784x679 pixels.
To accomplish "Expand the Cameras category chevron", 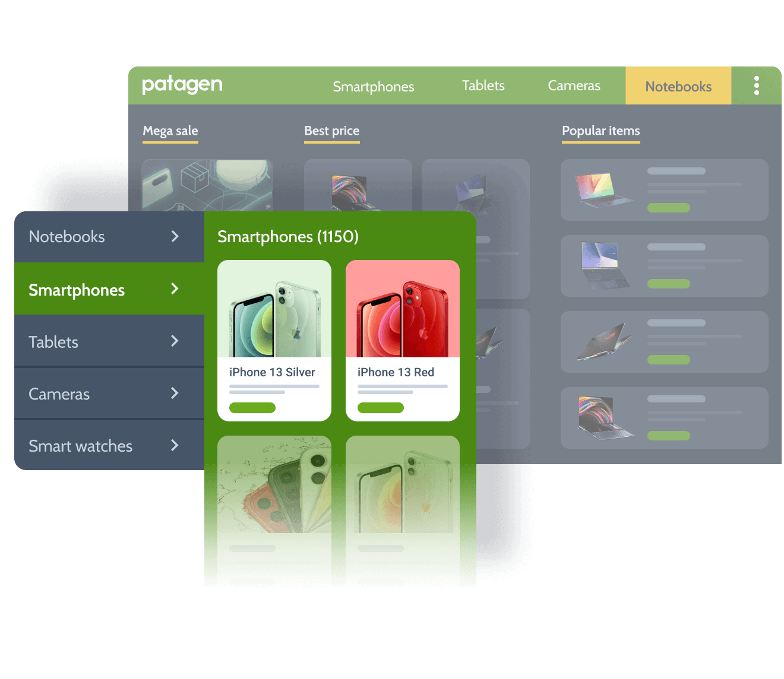I will pos(175,393).
